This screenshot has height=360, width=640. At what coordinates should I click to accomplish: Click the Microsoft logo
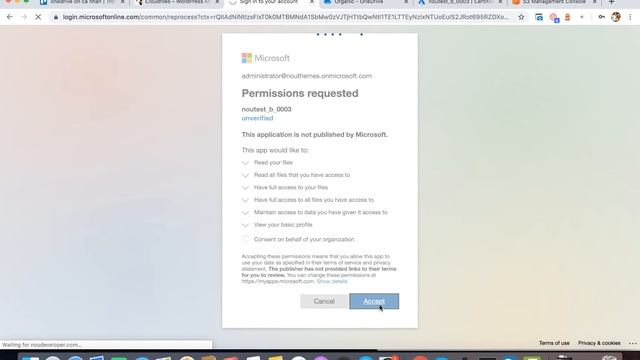[x=266, y=58]
